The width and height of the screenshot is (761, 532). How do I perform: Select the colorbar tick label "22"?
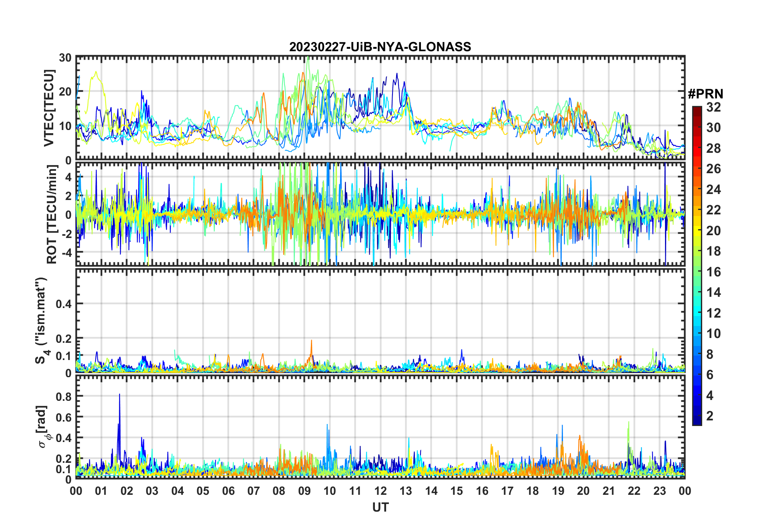point(713,210)
